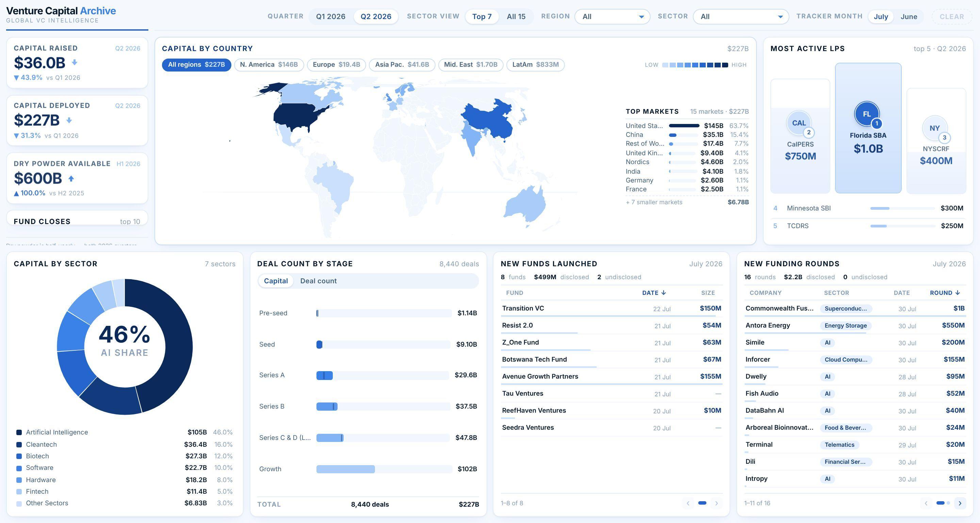
Task: Click the Antora Energy company name
Action: pyautogui.click(x=767, y=325)
